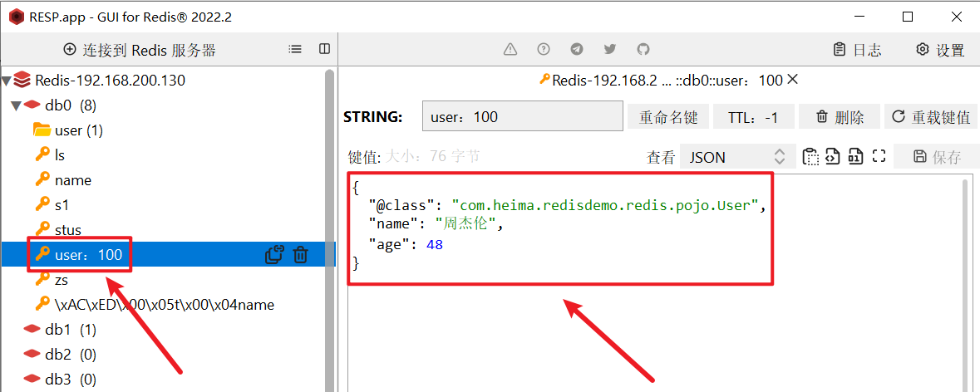Open the db2 (0) database
980x392 pixels.
pos(59,355)
